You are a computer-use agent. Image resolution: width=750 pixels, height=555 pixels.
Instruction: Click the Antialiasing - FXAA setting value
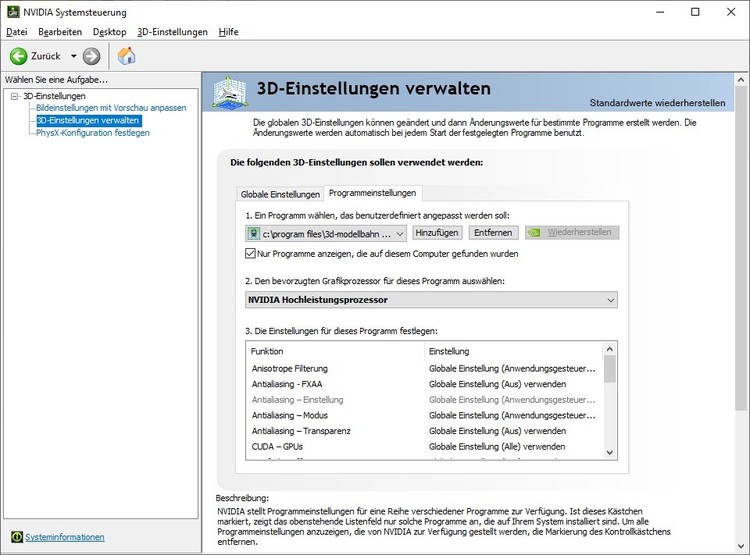coord(497,384)
